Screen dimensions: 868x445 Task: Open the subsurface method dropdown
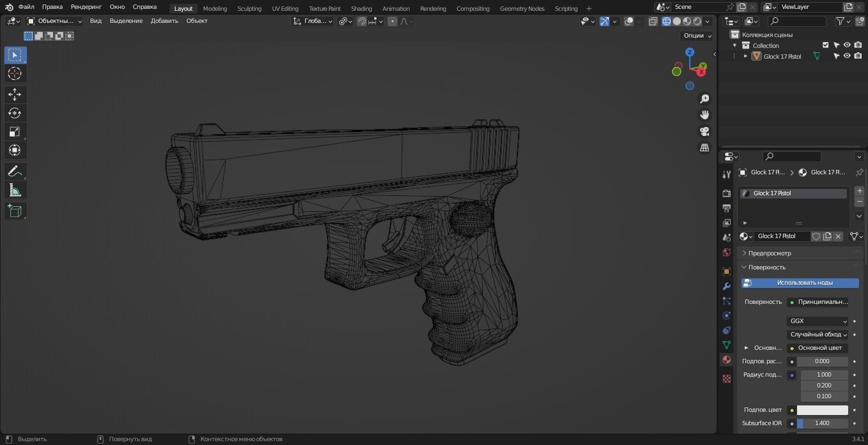click(818, 335)
